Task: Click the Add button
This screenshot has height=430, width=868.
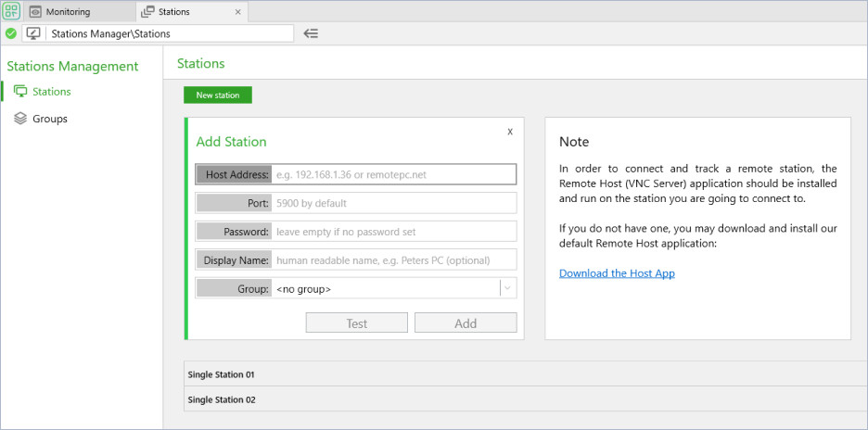Action: click(466, 323)
